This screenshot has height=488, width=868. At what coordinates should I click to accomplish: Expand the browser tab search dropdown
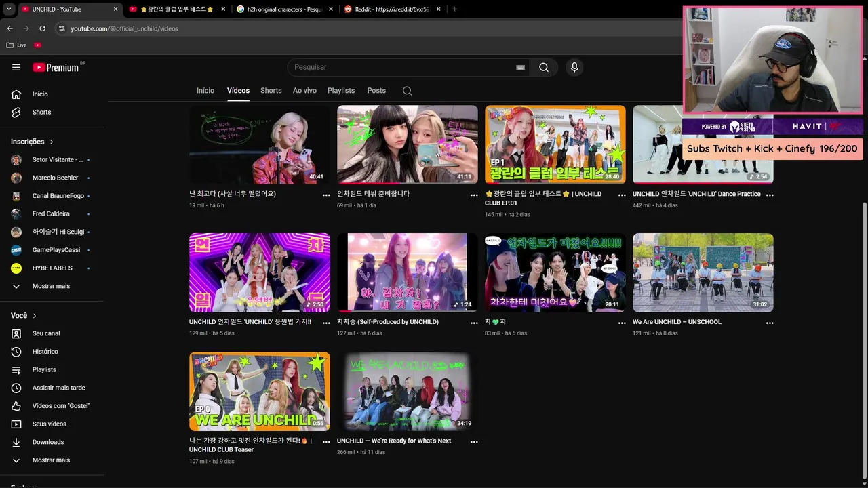tap(8, 9)
